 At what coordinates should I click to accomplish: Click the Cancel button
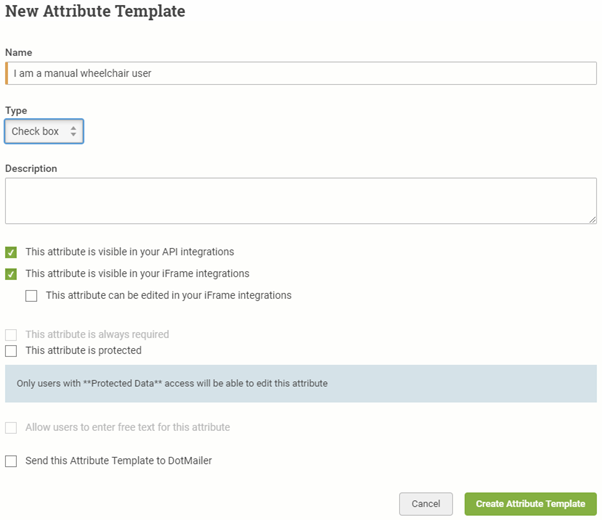coord(426,504)
